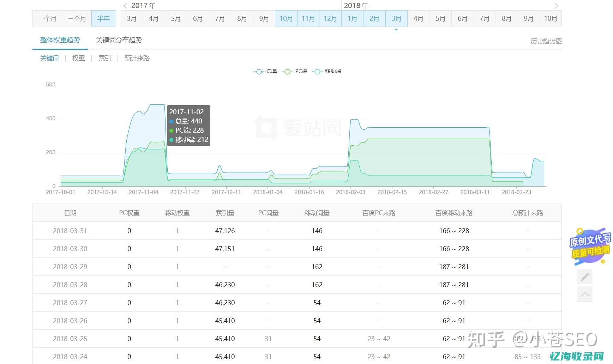Toggle the PC端 legend series
This screenshot has height=364, width=613.
[295, 71]
